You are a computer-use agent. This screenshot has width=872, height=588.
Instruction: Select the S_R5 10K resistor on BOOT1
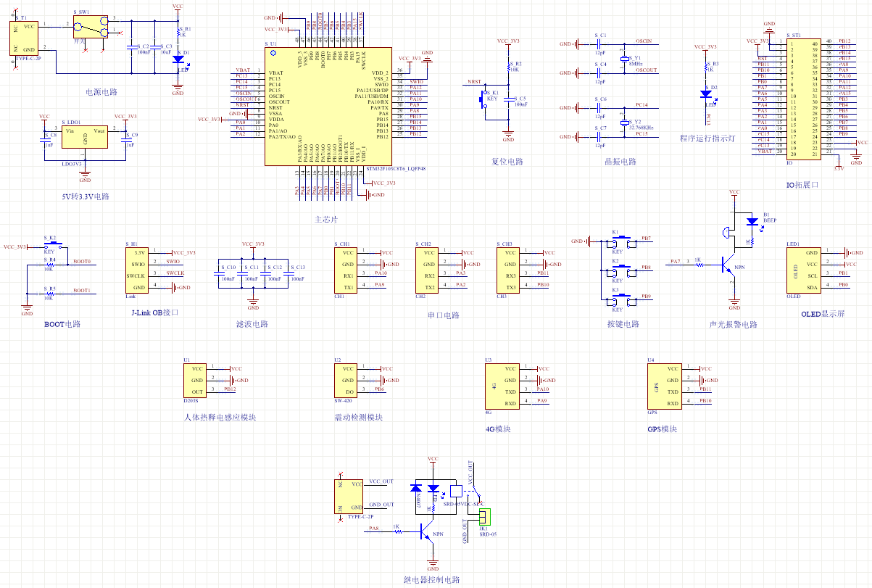coord(50,294)
